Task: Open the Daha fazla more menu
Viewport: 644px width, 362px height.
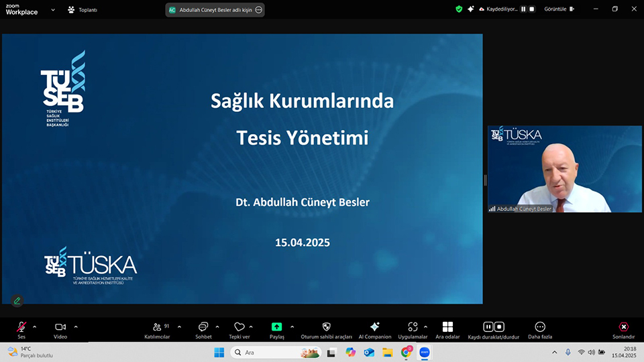Action: [540, 327]
